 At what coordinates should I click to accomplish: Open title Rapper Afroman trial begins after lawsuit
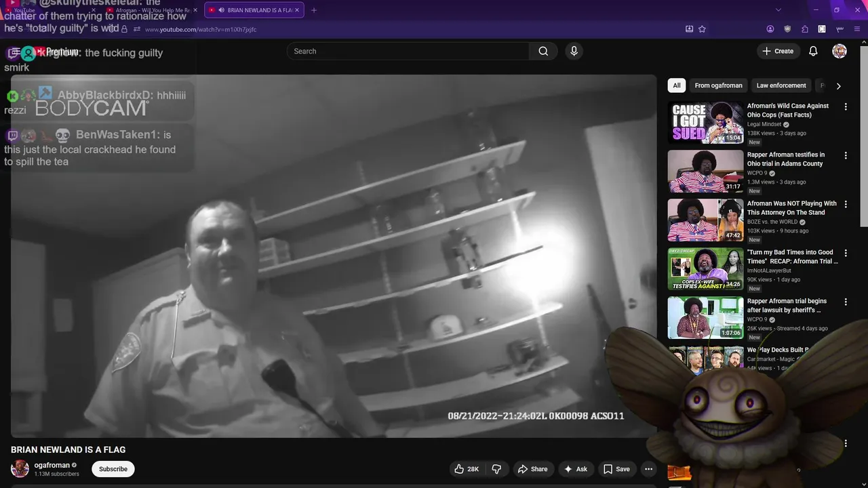coord(787,306)
